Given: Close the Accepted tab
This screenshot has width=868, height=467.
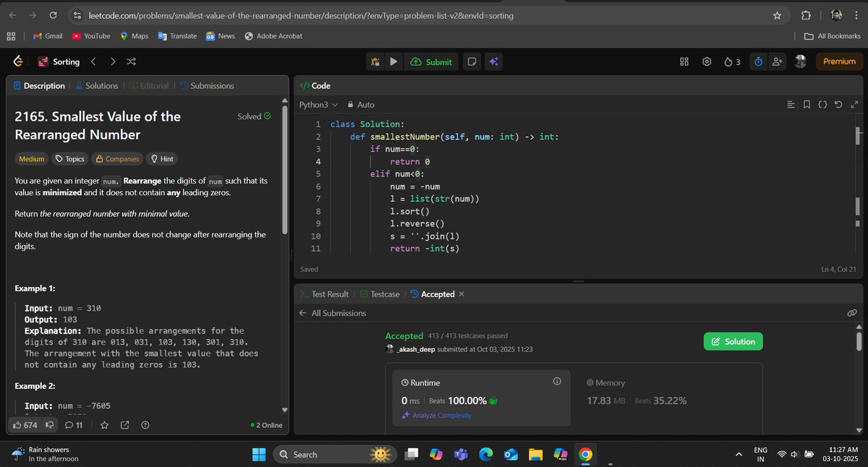Looking at the screenshot, I should click(461, 294).
